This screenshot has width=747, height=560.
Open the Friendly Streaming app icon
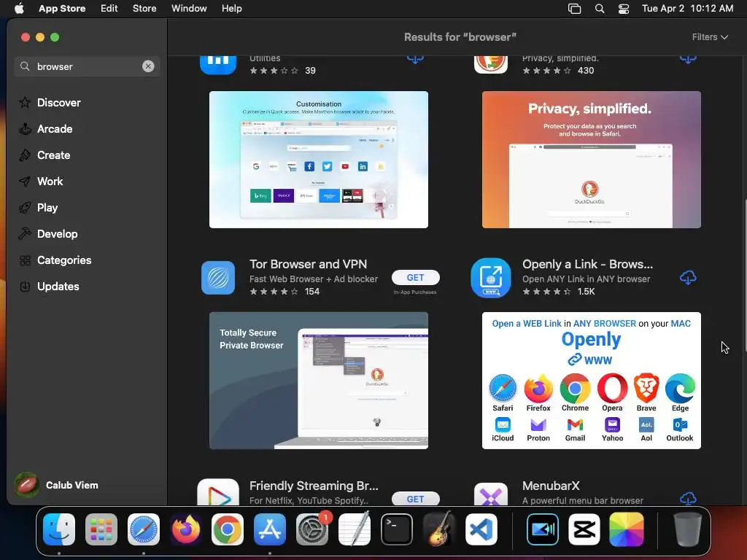218,492
